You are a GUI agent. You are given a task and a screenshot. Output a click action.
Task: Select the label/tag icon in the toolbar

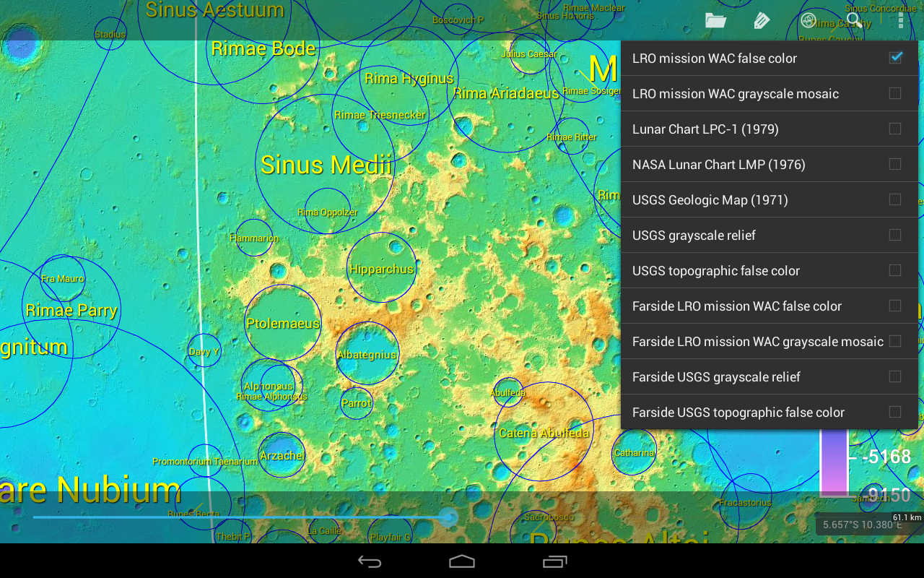761,20
